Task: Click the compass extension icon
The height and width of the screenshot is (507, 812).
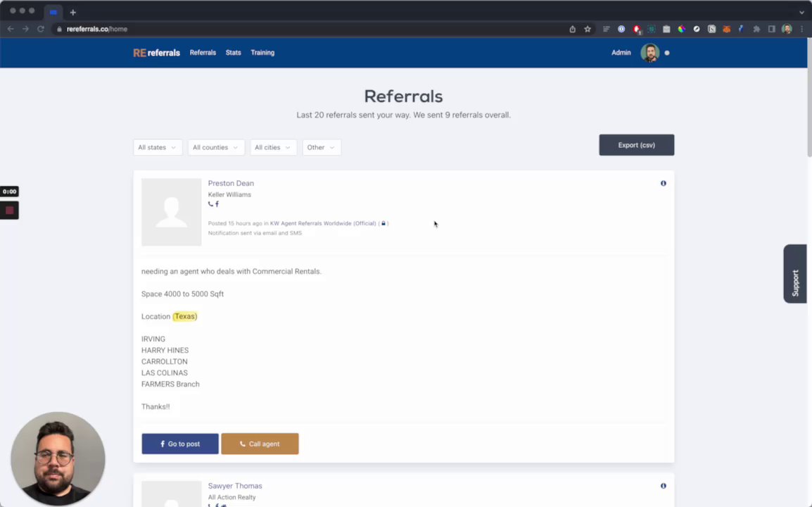Action: [x=697, y=29]
